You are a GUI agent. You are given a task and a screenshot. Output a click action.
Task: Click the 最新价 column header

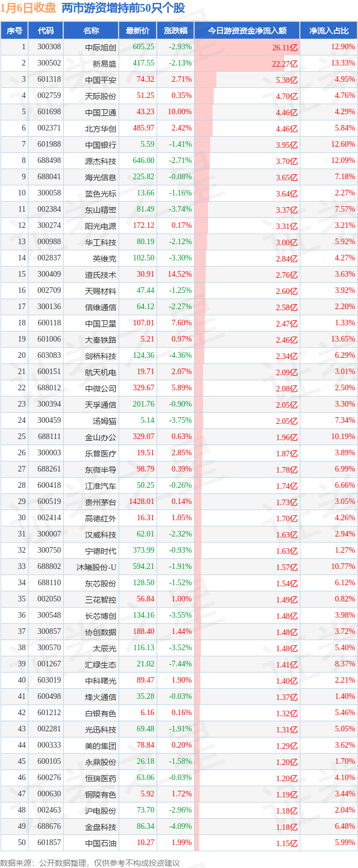coord(138,31)
